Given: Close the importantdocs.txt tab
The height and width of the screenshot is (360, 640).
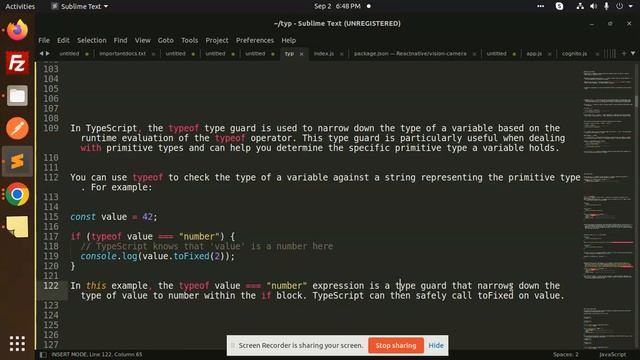Looking at the screenshot, I should pyautogui.click(x=153, y=54).
